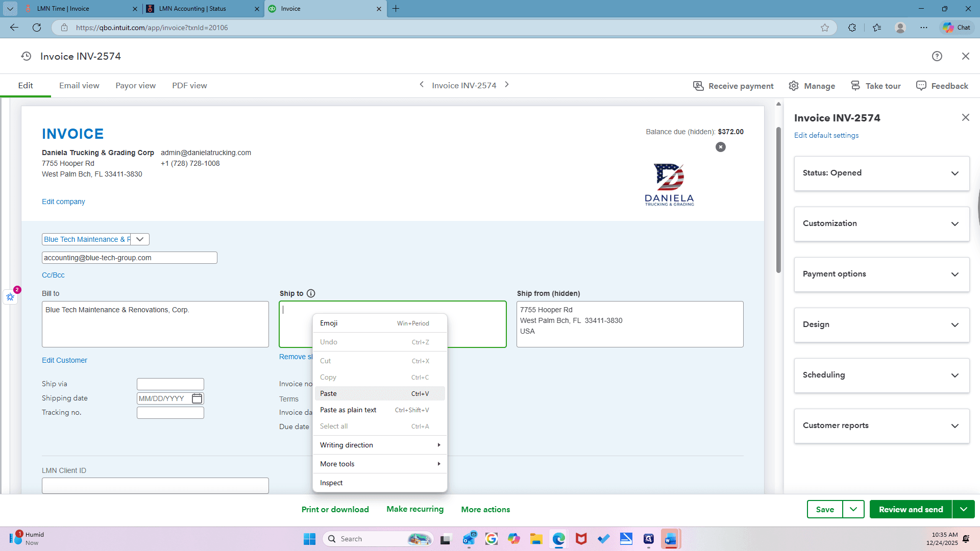The height and width of the screenshot is (551, 980).
Task: Click the Review and send button
Action: (911, 509)
